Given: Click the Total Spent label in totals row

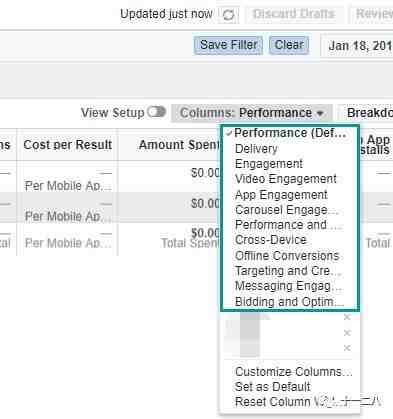Looking at the screenshot, I should point(190,243).
